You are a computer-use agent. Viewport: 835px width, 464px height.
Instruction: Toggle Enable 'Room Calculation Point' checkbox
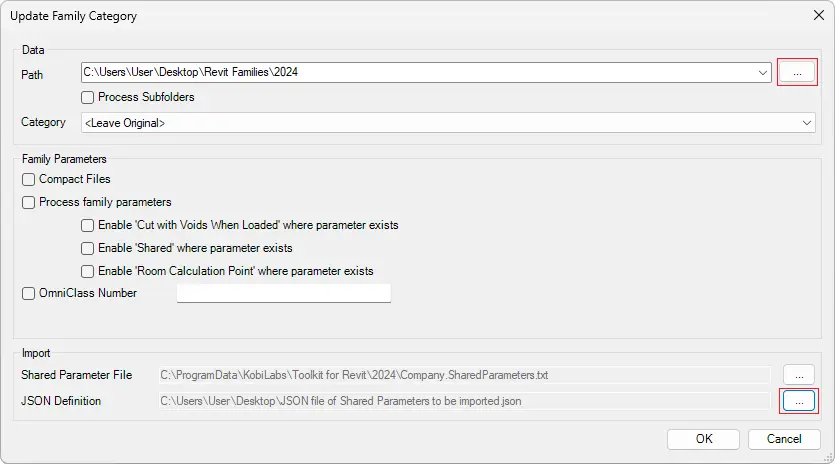[89, 271]
